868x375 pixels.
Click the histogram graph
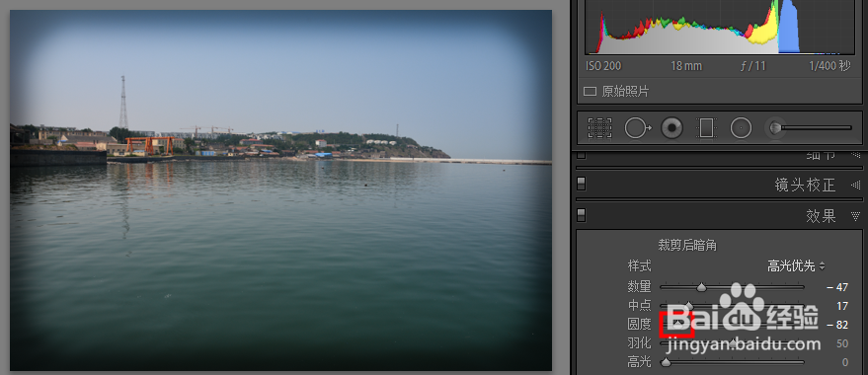tap(720, 28)
